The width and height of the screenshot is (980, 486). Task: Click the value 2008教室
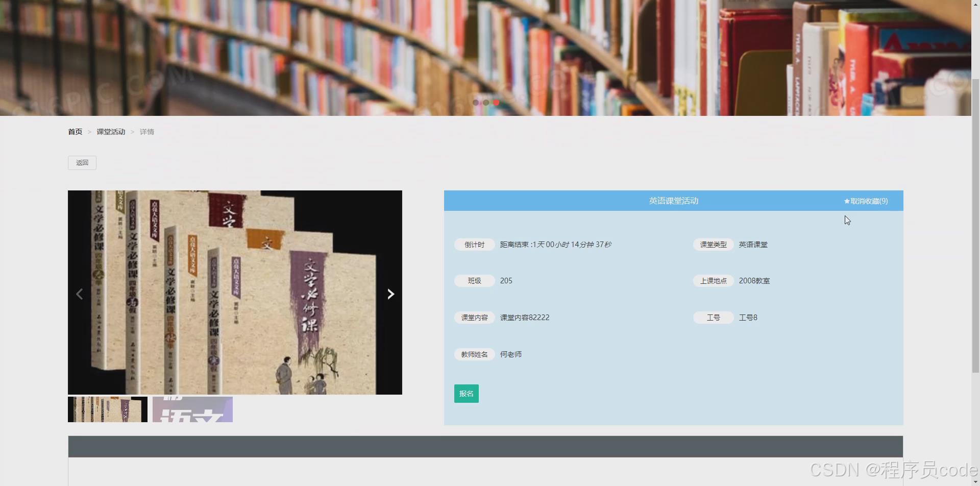pos(754,281)
